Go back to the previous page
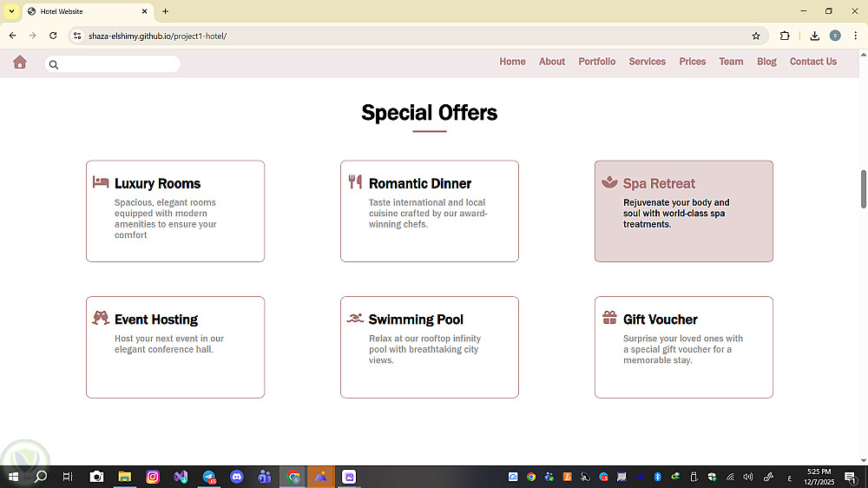868x488 pixels. click(13, 36)
